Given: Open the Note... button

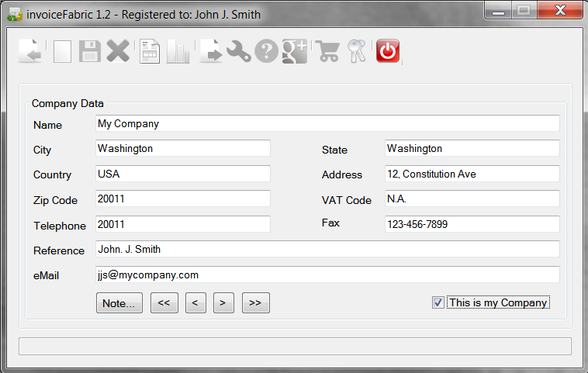Looking at the screenshot, I should pos(119,303).
